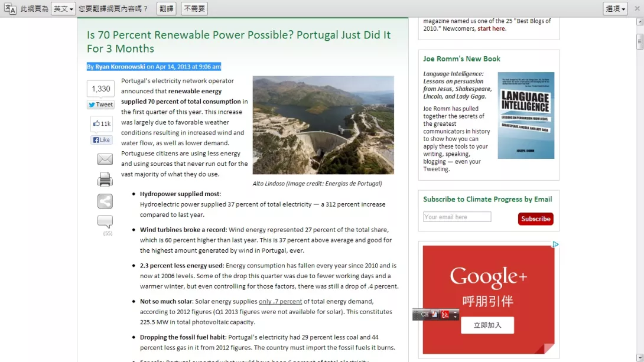The width and height of the screenshot is (644, 362).
Task: Open the Ryan Koronowski author link
Action: click(120, 67)
